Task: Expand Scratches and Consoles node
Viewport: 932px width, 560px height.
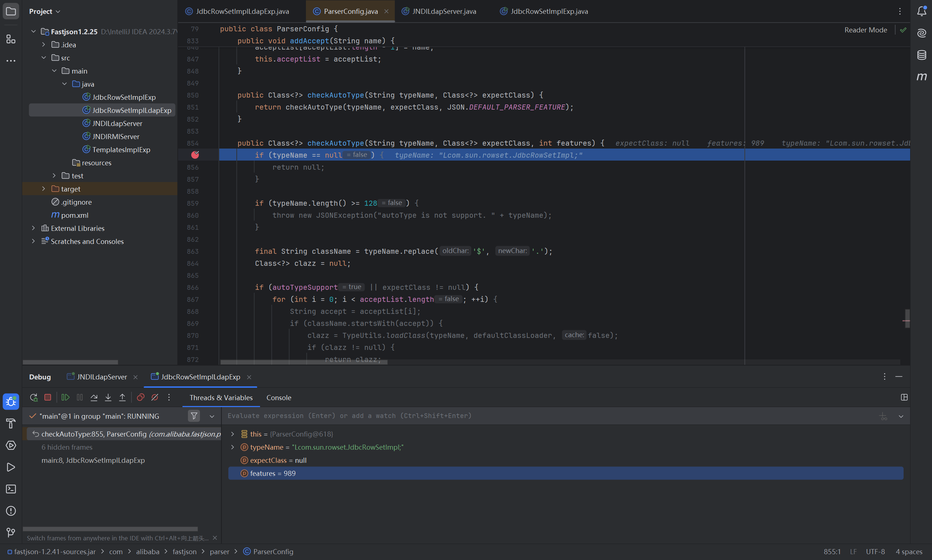Action: [x=33, y=241]
